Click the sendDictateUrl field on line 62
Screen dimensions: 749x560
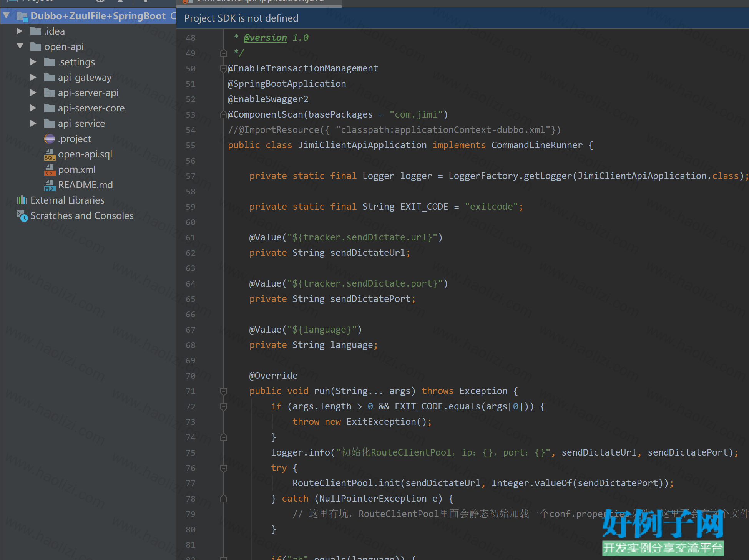coord(368,253)
